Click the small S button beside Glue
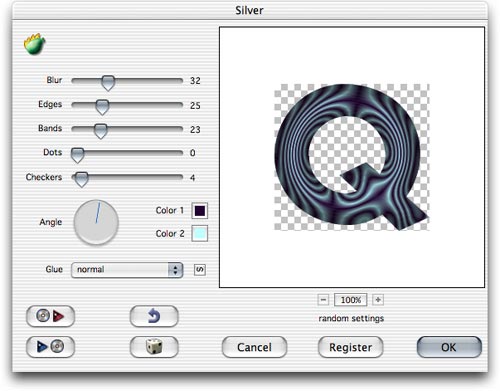The height and width of the screenshot is (391, 500). click(200, 270)
